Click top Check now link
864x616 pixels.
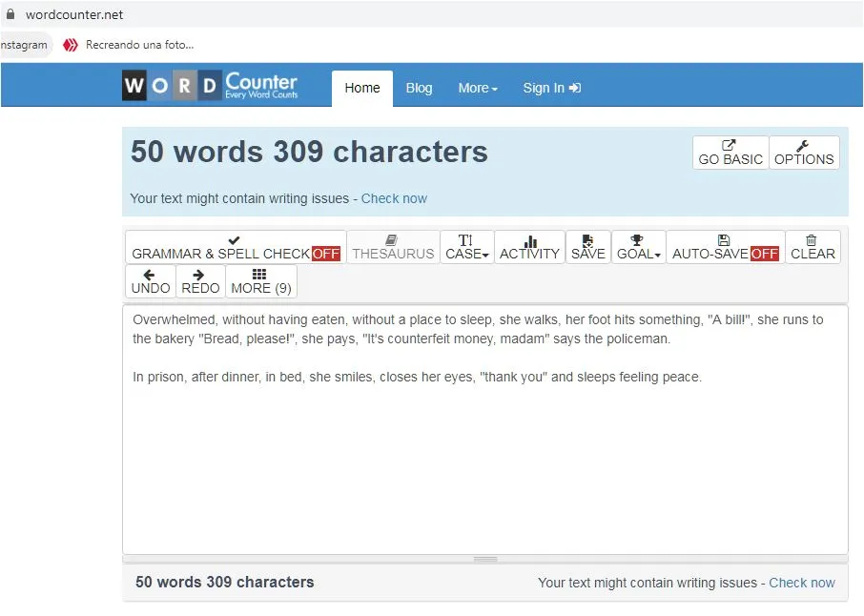394,198
